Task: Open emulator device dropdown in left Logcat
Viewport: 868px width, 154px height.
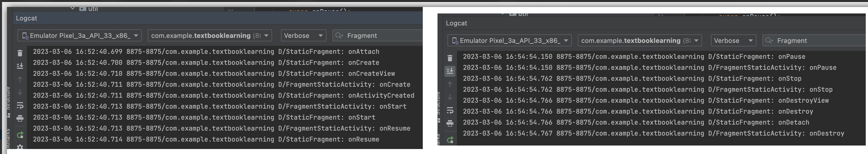Action: pyautogui.click(x=80, y=36)
